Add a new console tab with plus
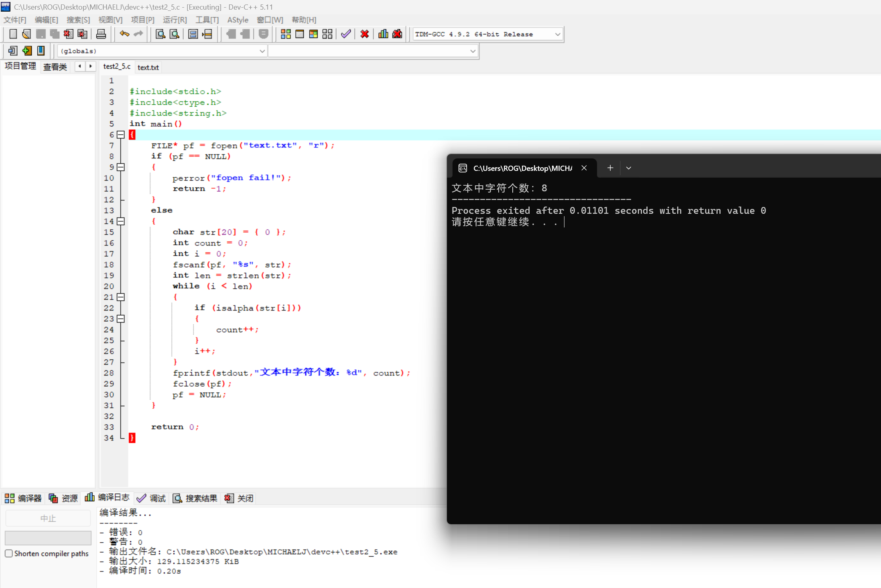 coord(610,168)
